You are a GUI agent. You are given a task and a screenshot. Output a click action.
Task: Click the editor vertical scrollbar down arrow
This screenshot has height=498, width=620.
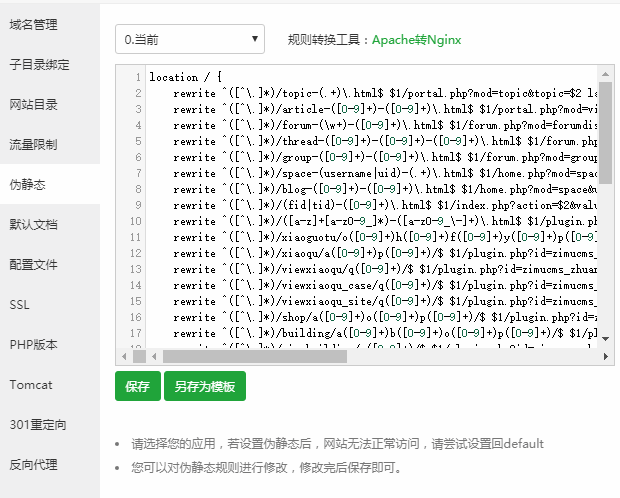(x=605, y=339)
